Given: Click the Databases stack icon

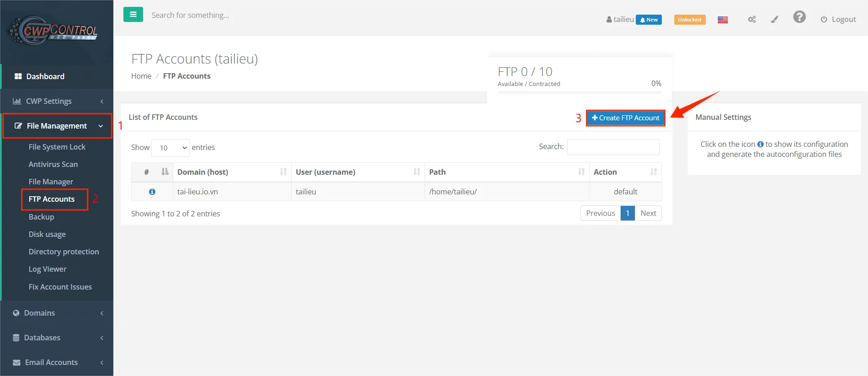Looking at the screenshot, I should (x=16, y=338).
